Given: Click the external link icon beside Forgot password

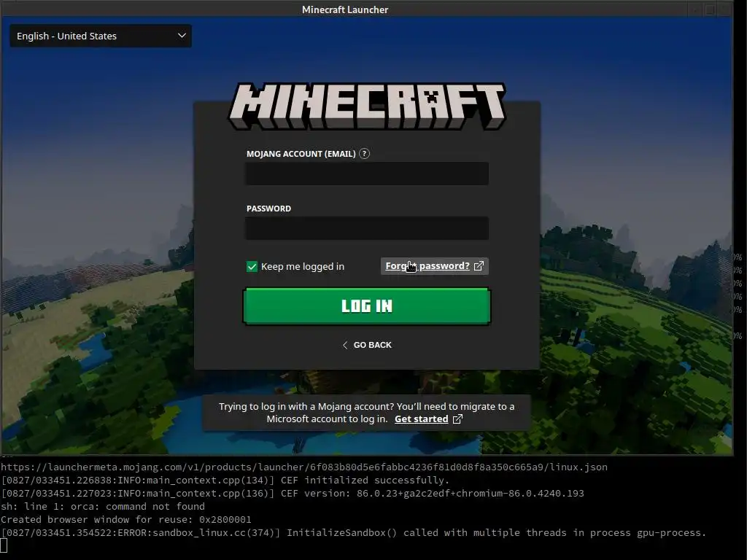Looking at the screenshot, I should click(479, 265).
